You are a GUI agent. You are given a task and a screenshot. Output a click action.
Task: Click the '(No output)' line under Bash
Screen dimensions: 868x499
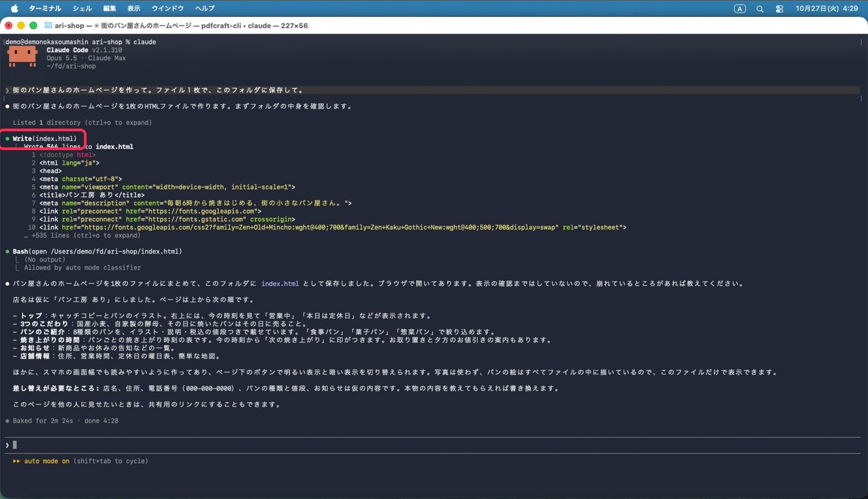(45, 259)
